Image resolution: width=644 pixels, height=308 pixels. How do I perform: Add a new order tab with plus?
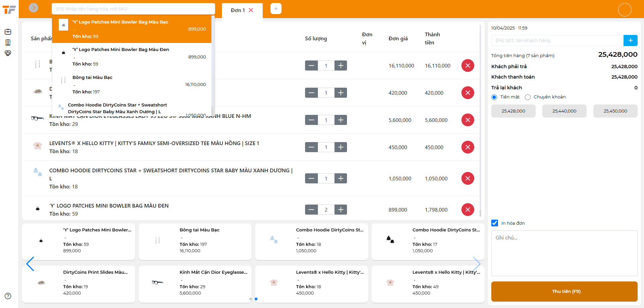(276, 8)
